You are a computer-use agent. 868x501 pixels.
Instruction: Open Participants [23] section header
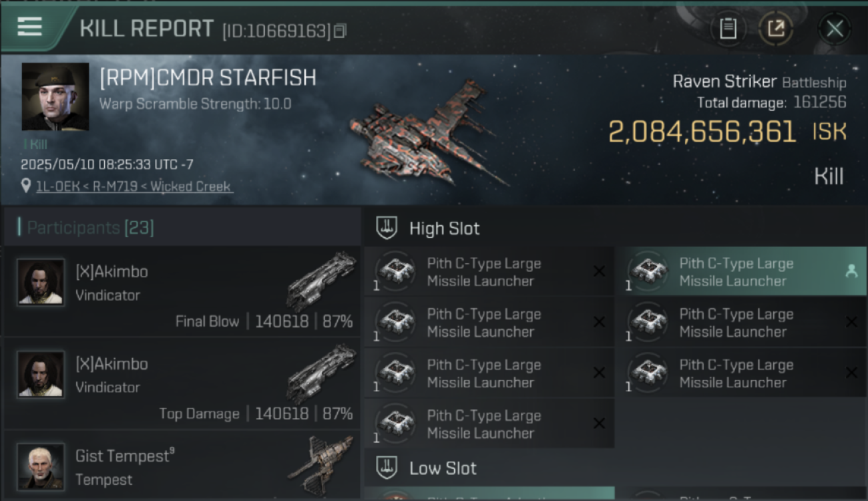182,228
